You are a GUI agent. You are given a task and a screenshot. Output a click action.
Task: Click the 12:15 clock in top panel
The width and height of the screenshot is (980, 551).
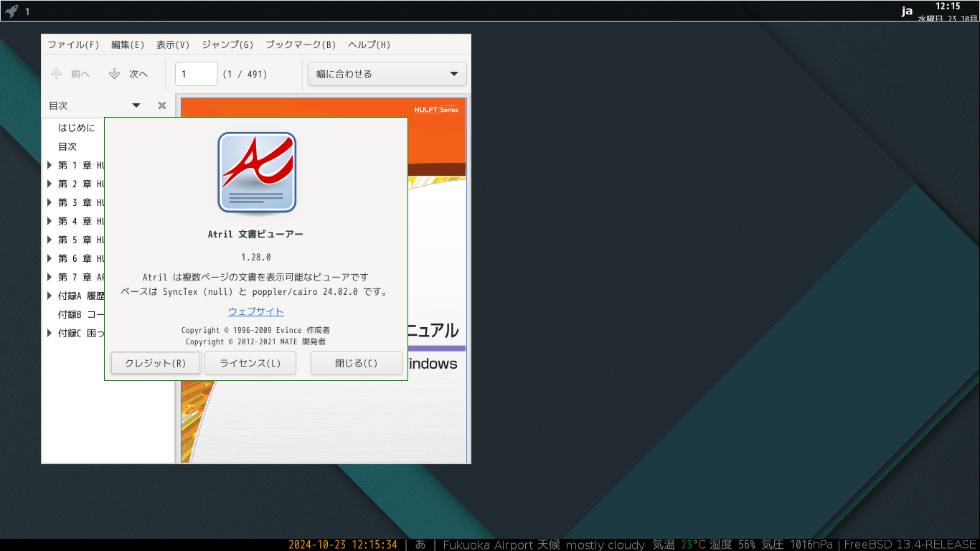click(948, 6)
